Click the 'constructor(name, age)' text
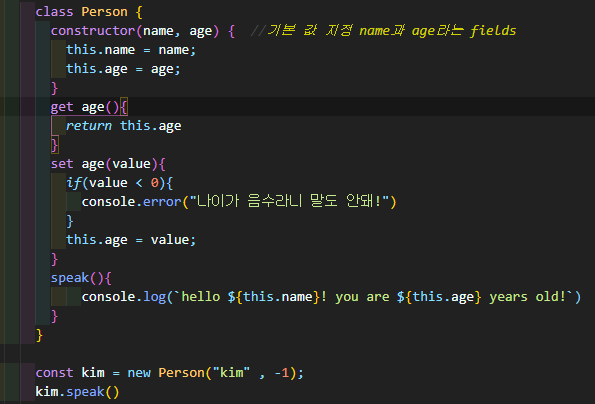Image resolution: width=595 pixels, height=404 pixels. (x=135, y=31)
